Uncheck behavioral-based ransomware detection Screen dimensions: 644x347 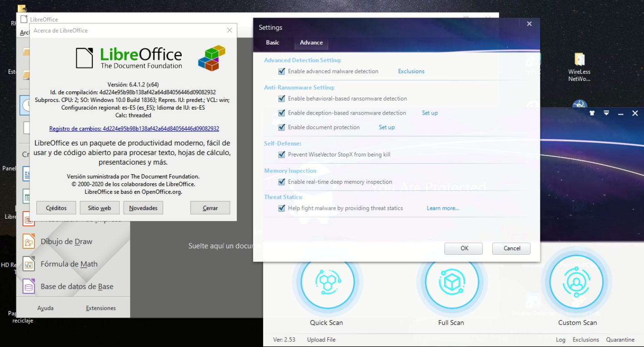click(282, 99)
